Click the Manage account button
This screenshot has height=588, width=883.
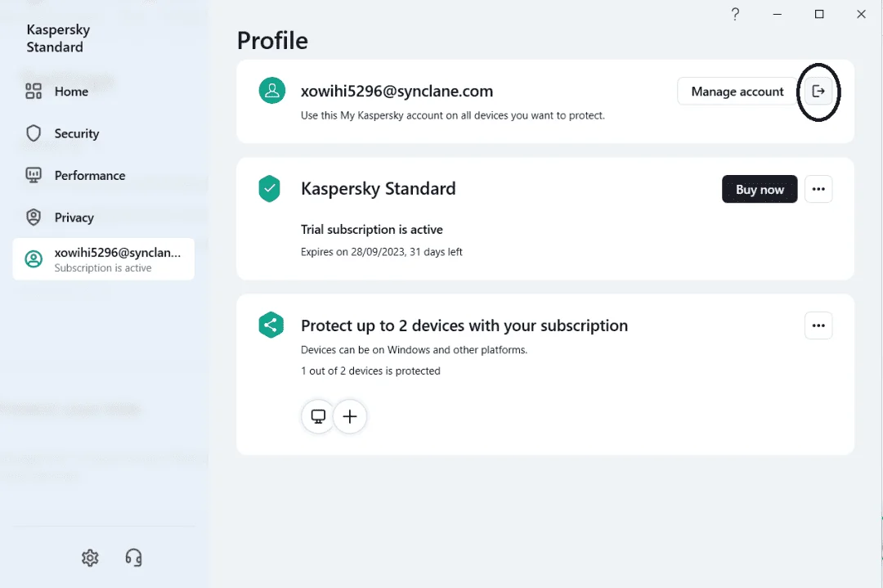[x=737, y=92]
